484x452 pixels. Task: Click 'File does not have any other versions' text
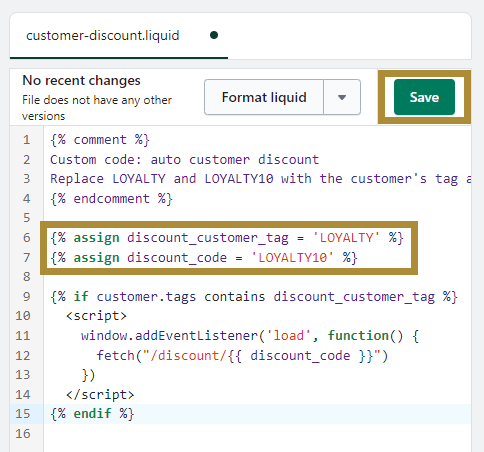[x=97, y=108]
